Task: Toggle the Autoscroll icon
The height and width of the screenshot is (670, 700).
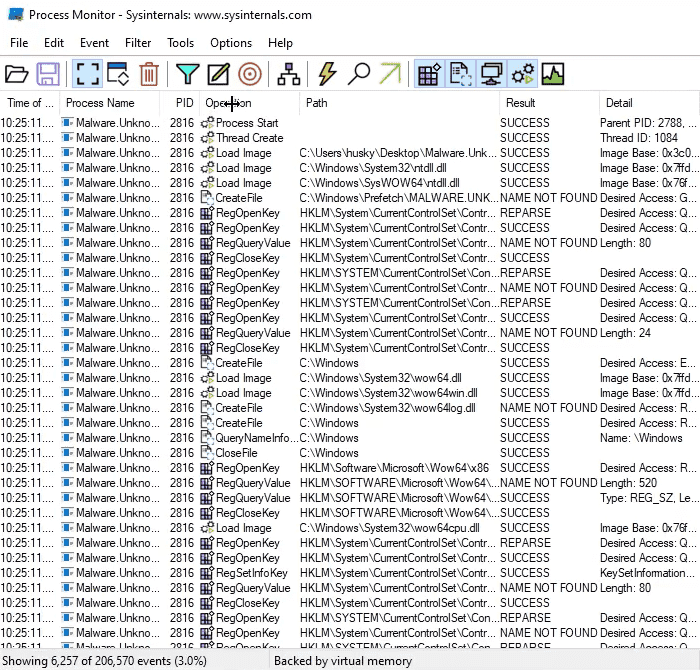Action: 118,74
